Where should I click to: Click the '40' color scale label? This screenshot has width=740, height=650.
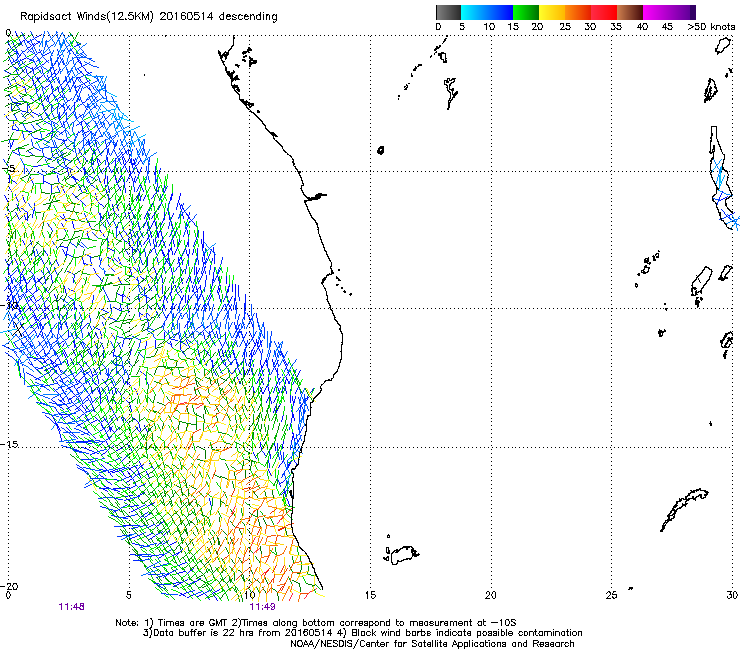click(x=642, y=27)
